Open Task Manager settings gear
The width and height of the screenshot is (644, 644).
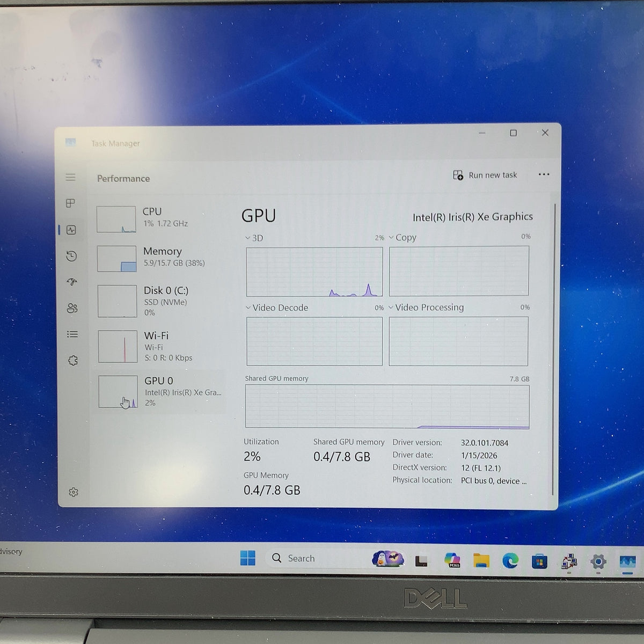click(x=74, y=492)
